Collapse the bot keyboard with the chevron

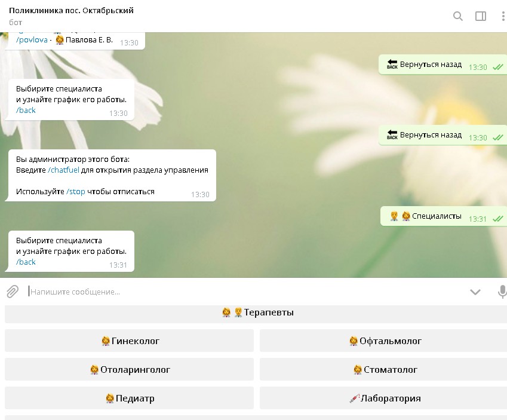(475, 292)
